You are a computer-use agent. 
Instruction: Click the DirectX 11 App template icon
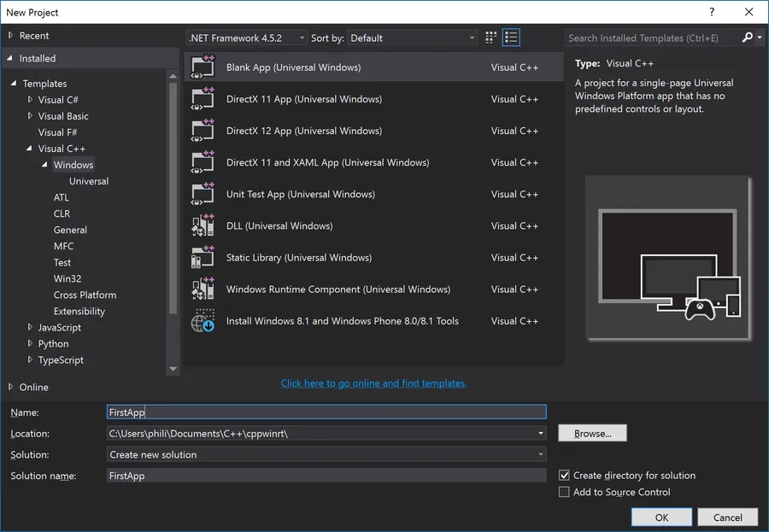(x=203, y=98)
